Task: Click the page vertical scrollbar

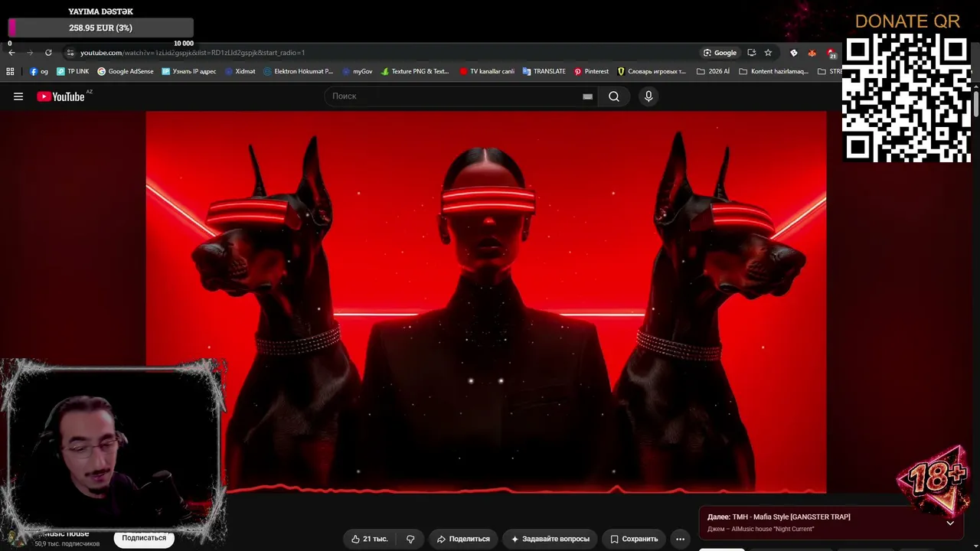Action: [976, 103]
